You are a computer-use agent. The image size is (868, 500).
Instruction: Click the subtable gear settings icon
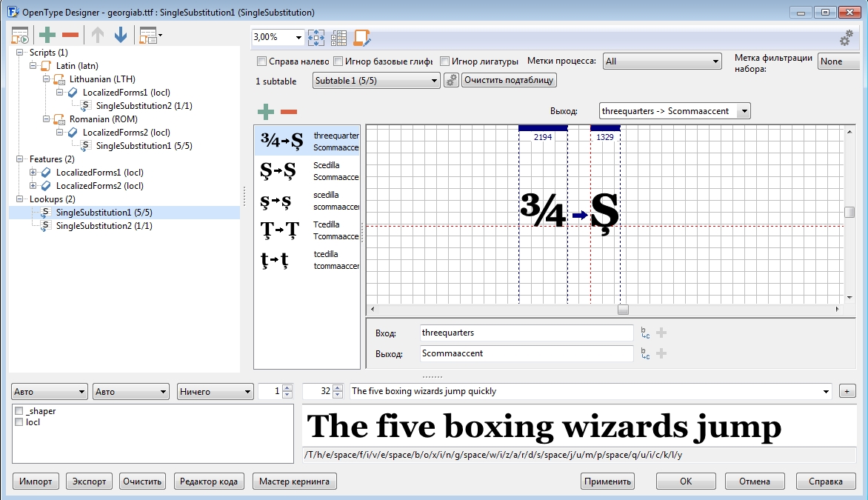point(452,80)
